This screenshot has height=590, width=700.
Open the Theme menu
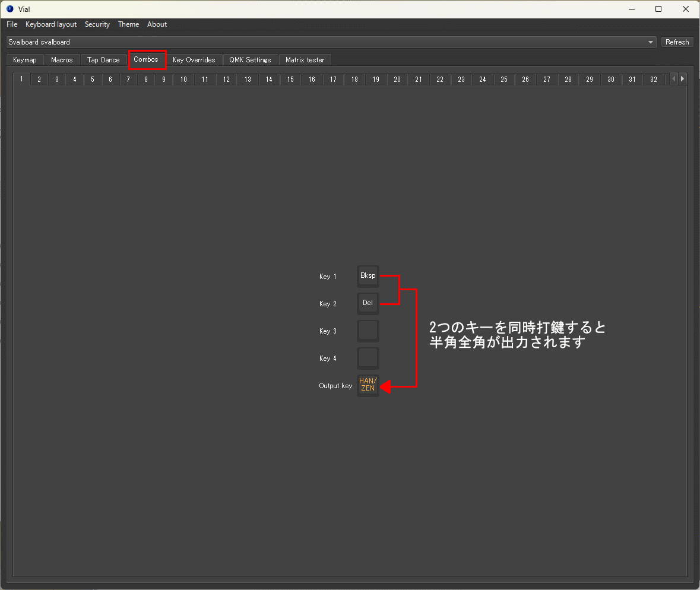click(x=129, y=24)
